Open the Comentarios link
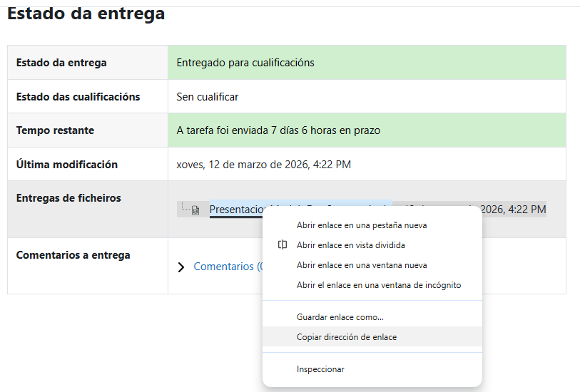 click(x=228, y=267)
